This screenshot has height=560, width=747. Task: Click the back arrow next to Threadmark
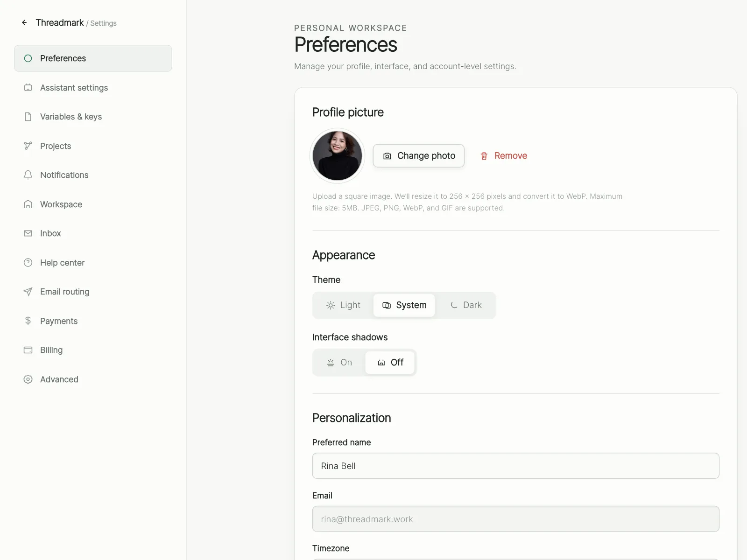pos(24,22)
